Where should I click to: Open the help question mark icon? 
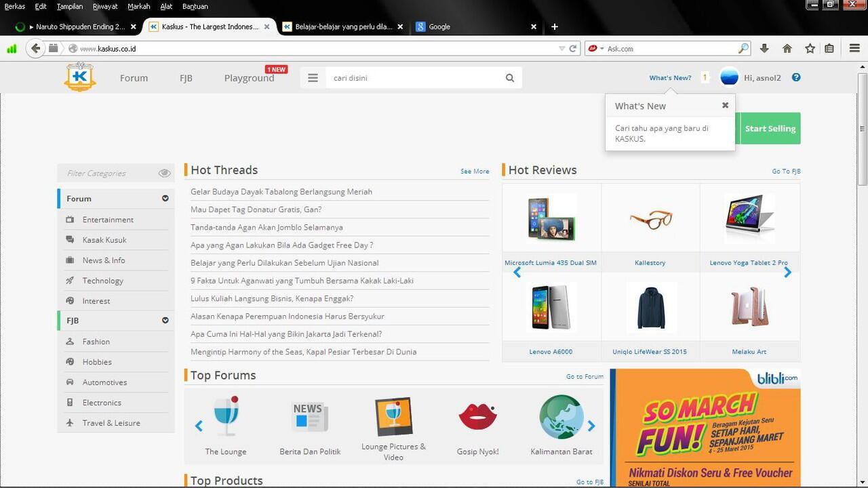click(x=796, y=77)
